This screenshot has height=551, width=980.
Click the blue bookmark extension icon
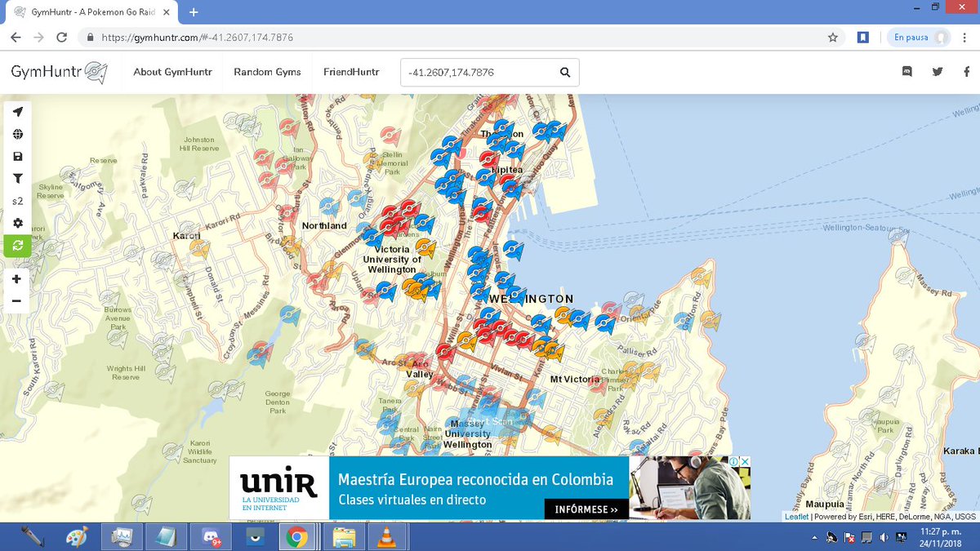point(863,38)
